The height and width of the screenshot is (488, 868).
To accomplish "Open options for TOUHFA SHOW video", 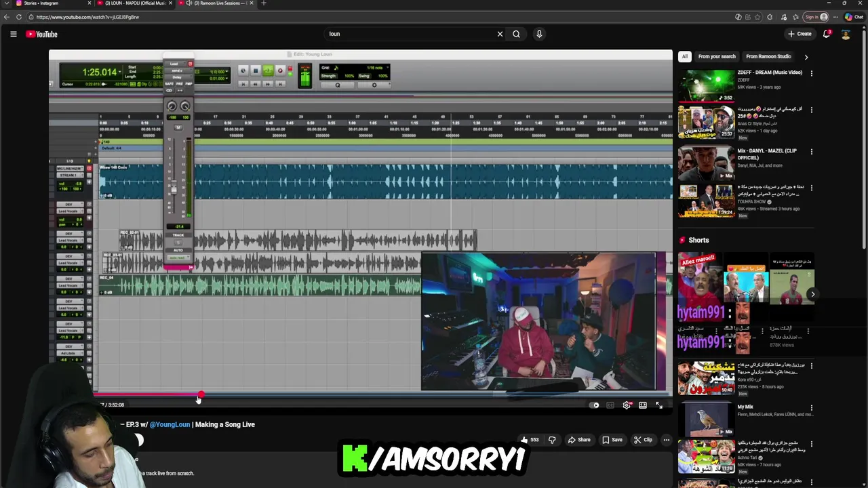I will (812, 187).
